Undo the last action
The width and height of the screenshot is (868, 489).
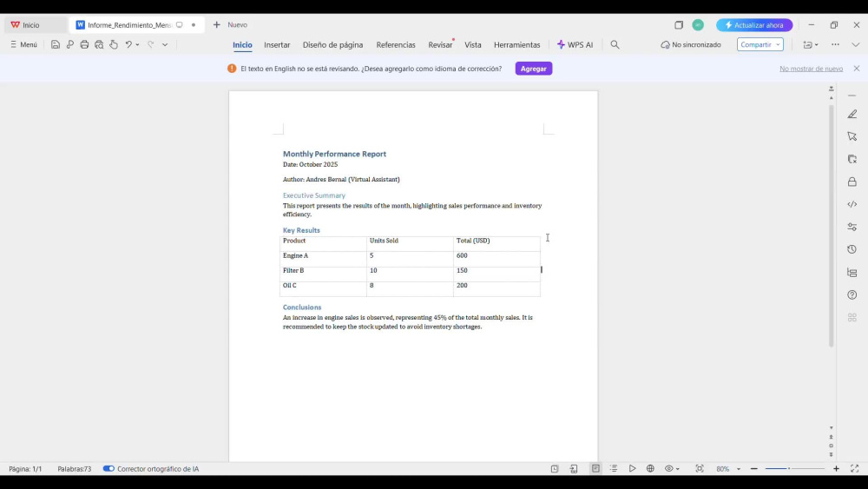click(x=128, y=45)
